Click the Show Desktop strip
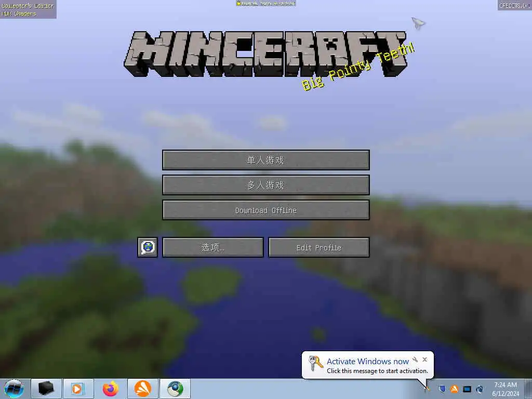 [x=528, y=389]
